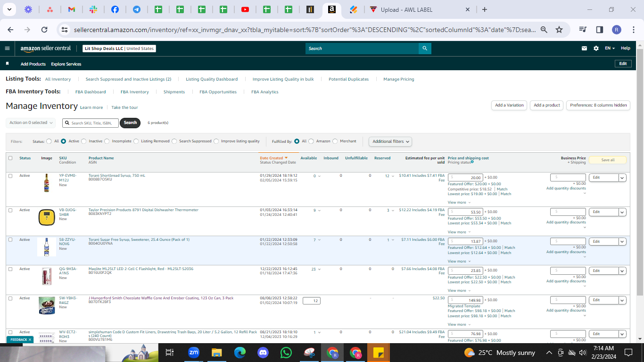Close the FEEDBACK tab with its X
The width and height of the screenshot is (644, 362).
[x=30, y=339]
